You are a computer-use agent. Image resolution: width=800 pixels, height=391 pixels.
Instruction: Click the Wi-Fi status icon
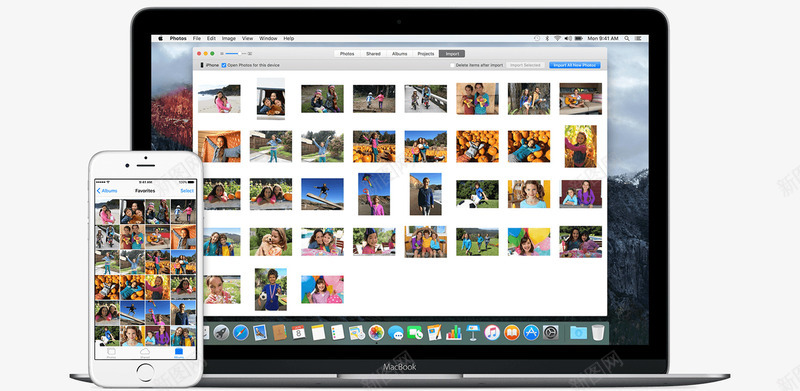pyautogui.click(x=557, y=38)
